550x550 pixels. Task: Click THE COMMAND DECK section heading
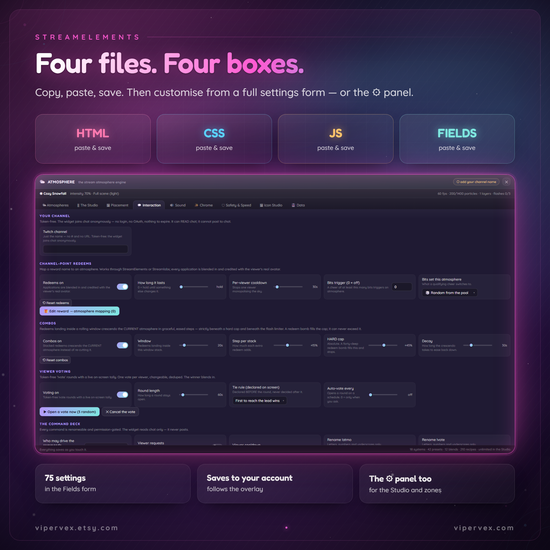click(x=60, y=424)
